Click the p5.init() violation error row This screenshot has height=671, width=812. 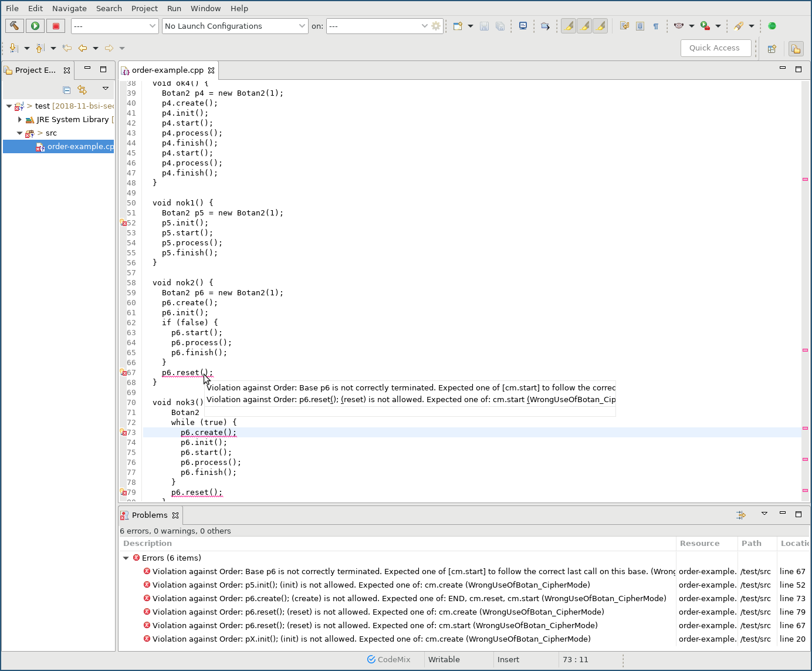tap(371, 585)
